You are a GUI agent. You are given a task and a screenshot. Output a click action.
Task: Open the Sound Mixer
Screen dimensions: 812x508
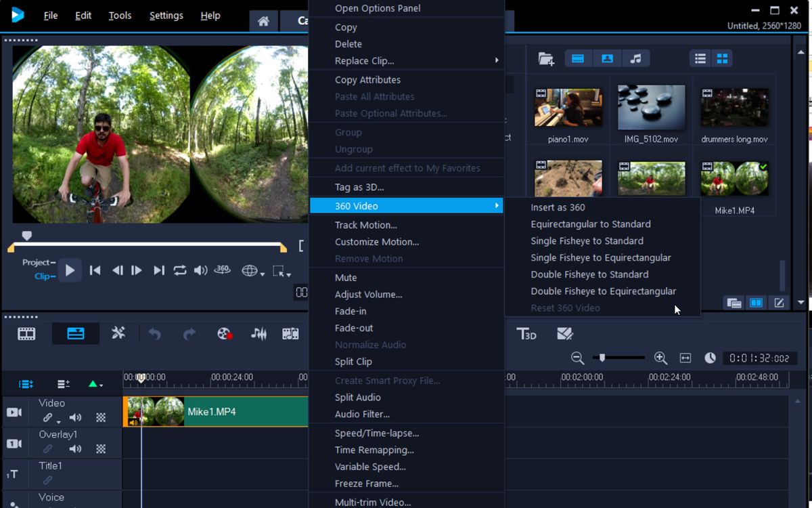(259, 333)
